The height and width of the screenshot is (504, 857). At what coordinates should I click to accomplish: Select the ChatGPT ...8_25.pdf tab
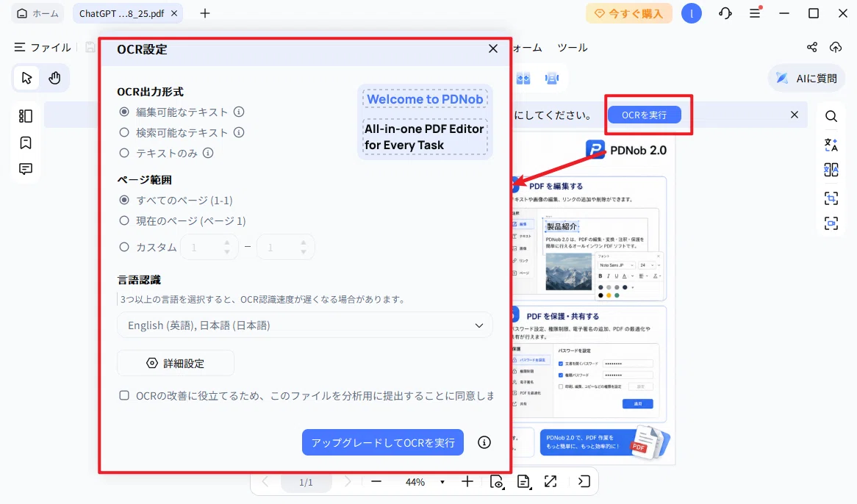(x=121, y=14)
